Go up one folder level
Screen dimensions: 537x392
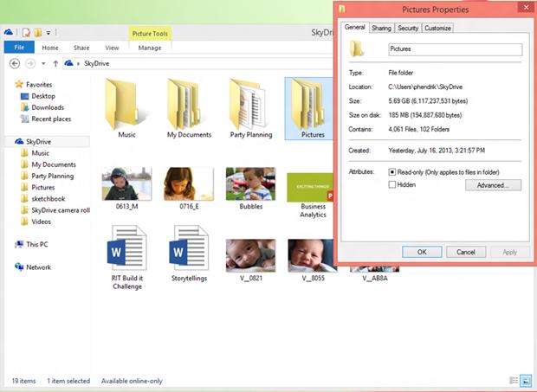[x=55, y=64]
